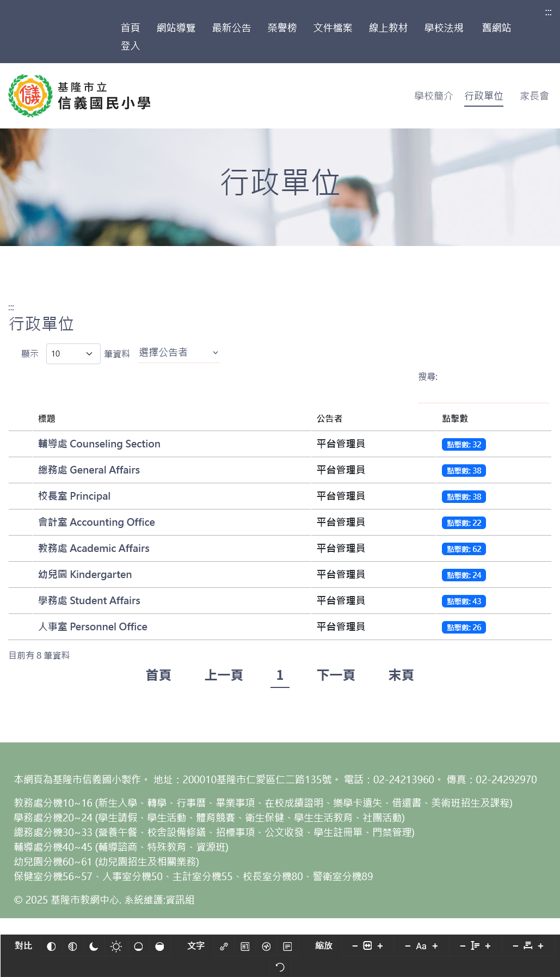560x977 pixels.
Task: Click 點擊數: 22 badge for Accounting Office
Action: tap(464, 523)
